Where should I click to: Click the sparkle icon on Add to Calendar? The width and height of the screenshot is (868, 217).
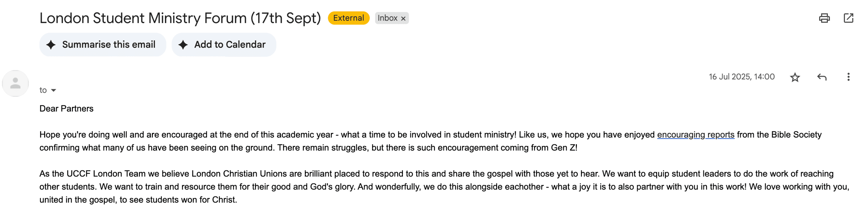pyautogui.click(x=183, y=45)
